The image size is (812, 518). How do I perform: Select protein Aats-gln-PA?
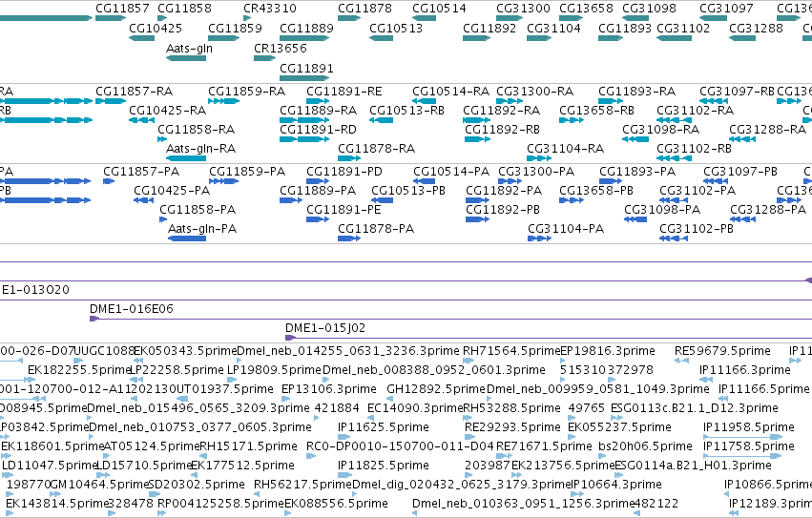pos(202,229)
